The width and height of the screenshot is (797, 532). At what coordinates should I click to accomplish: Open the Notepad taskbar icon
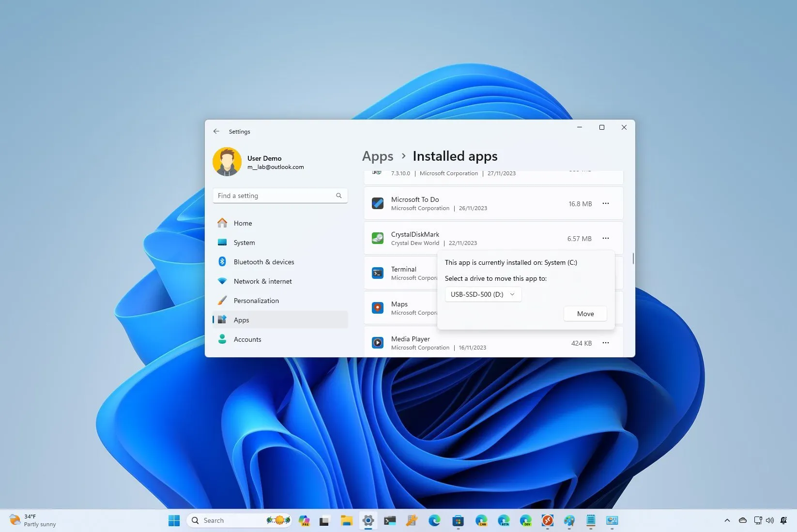[x=591, y=520]
